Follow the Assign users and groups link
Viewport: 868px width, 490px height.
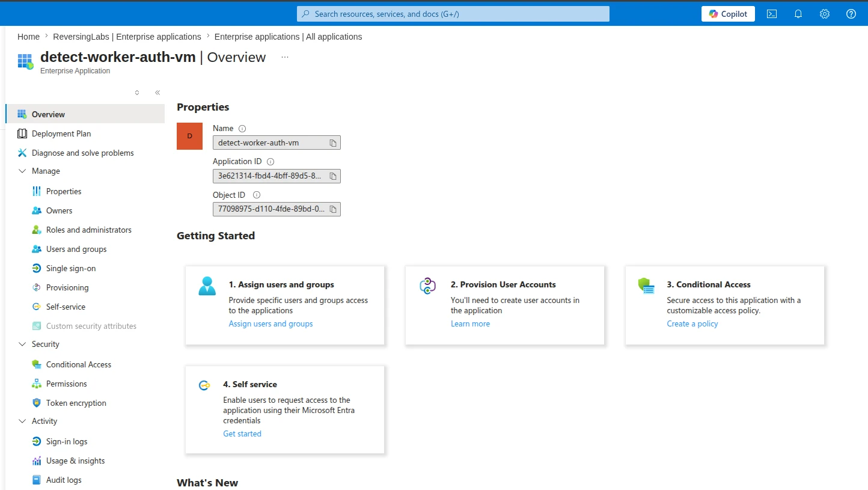[x=270, y=323]
